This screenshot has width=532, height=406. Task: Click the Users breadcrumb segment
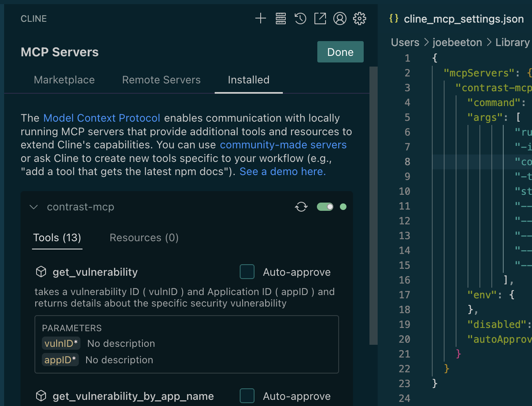pos(405,42)
